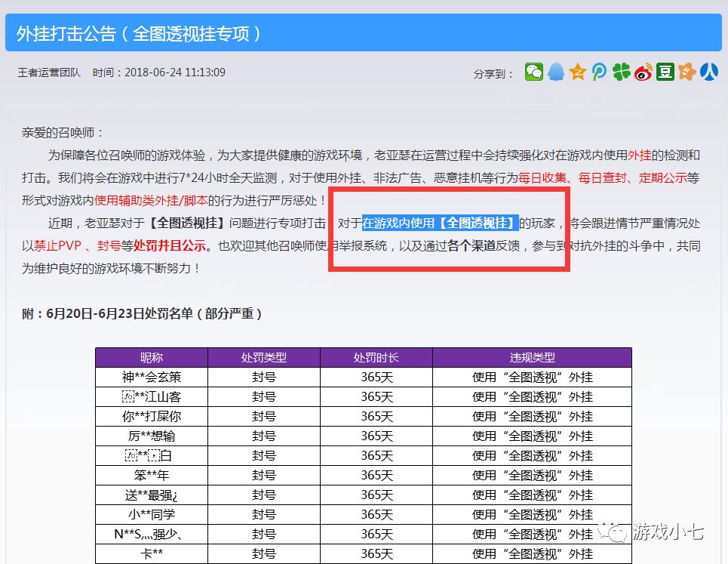Click the 违规类型 column header

point(532,357)
